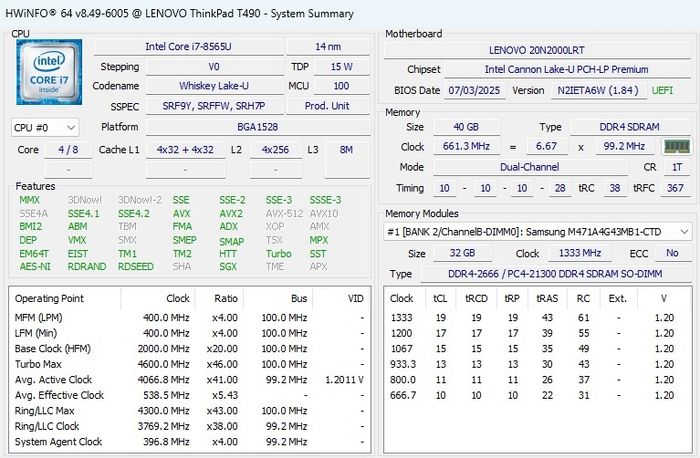
Task: Click the AES-NI feature label
Action: click(x=35, y=266)
